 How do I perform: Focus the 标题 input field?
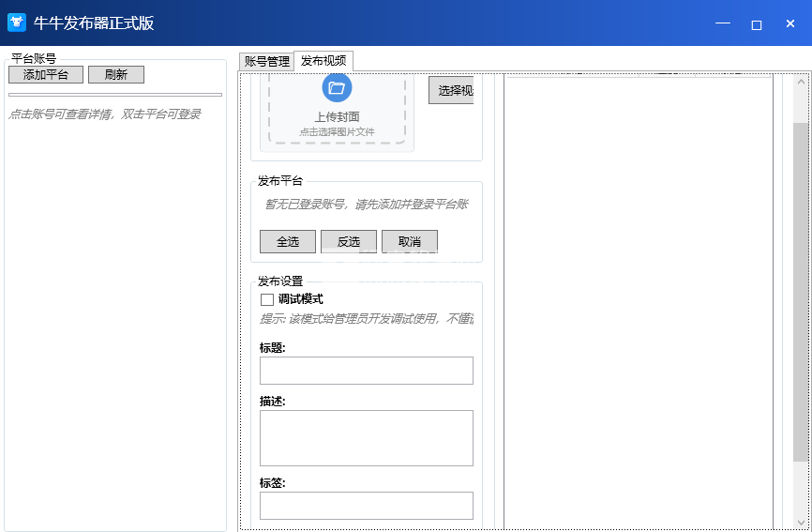point(366,371)
